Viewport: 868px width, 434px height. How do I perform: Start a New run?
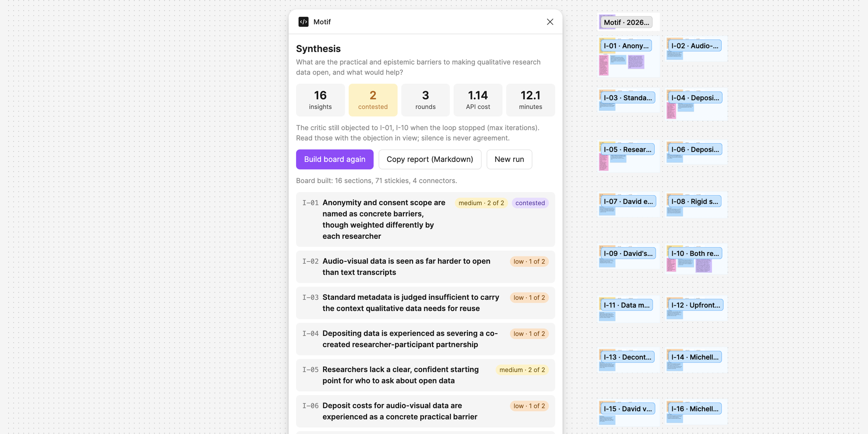[x=509, y=159]
